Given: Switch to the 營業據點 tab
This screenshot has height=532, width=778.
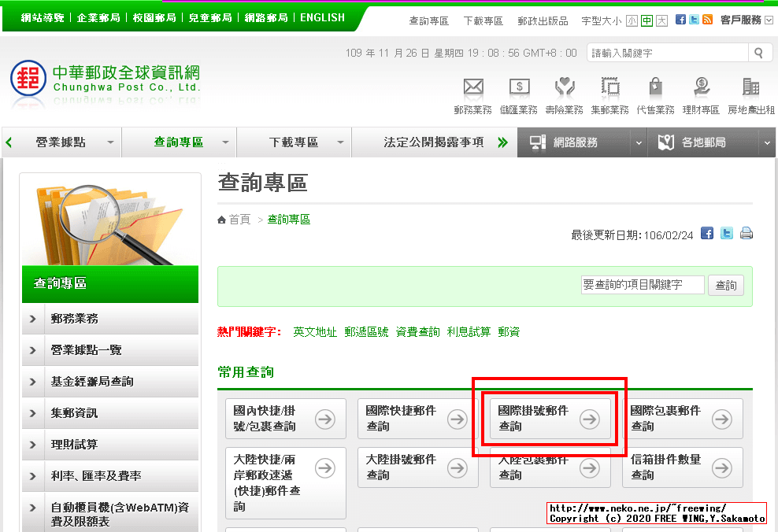Looking at the screenshot, I should coord(61,142).
